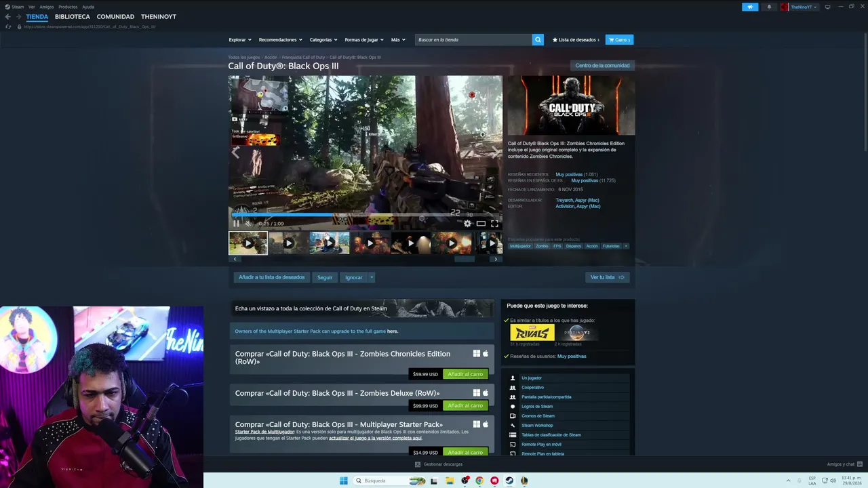
Task: Unmute the trailer audio
Action: (x=248, y=224)
